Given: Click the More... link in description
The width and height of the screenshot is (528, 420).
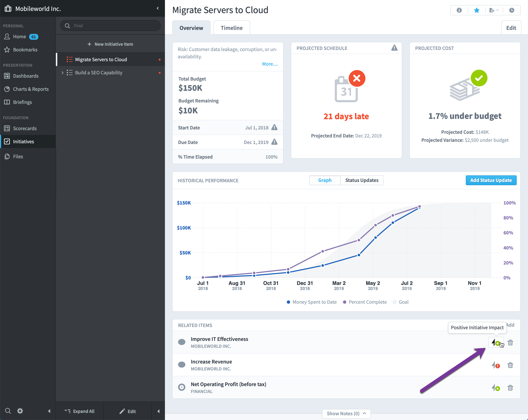Looking at the screenshot, I should point(270,64).
